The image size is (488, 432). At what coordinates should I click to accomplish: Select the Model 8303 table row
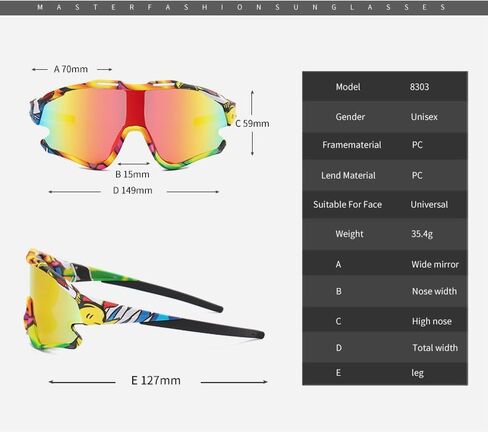385,86
